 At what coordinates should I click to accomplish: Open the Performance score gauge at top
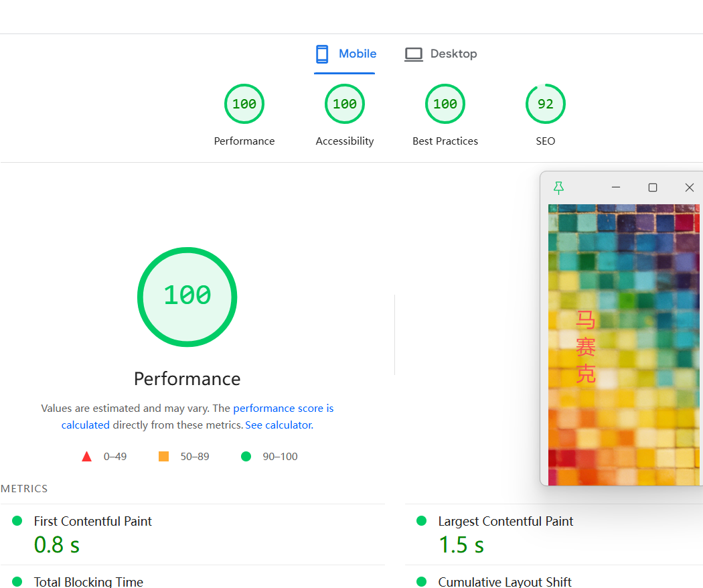click(244, 104)
